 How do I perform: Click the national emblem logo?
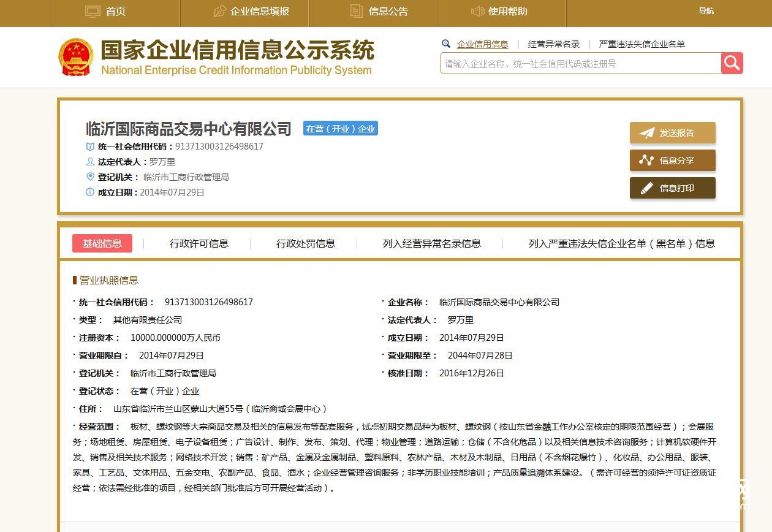(x=76, y=56)
